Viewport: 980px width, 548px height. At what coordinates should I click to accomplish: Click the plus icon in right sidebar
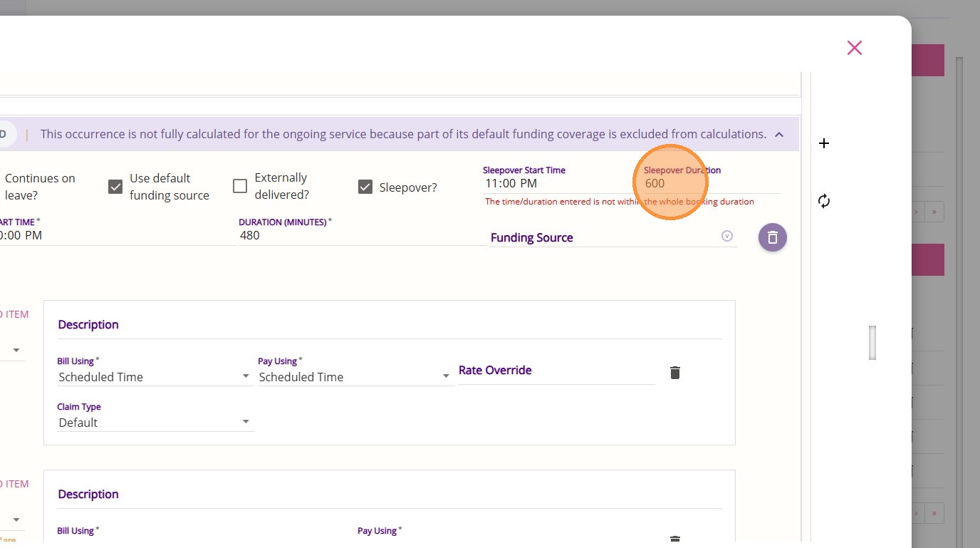[x=824, y=143]
